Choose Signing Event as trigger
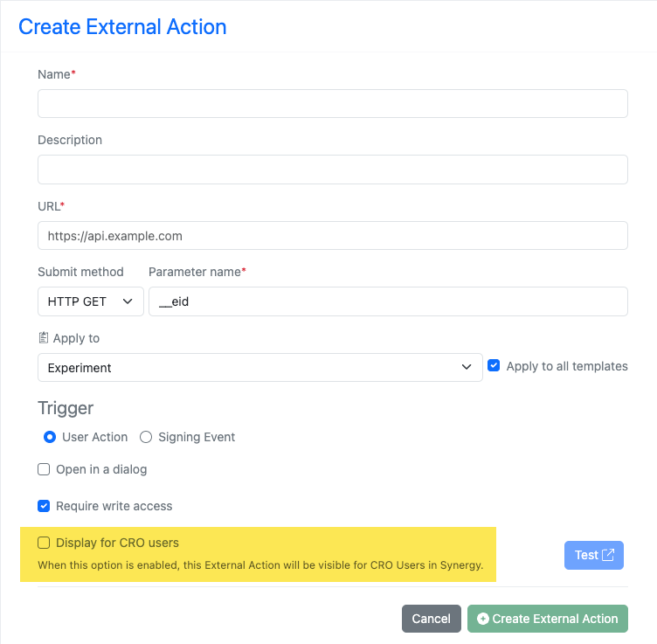 tap(146, 437)
